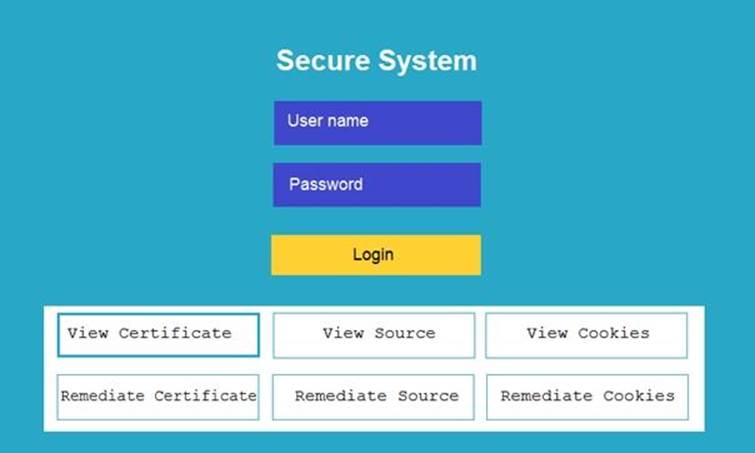Click the Remediate Certificate button

click(158, 396)
